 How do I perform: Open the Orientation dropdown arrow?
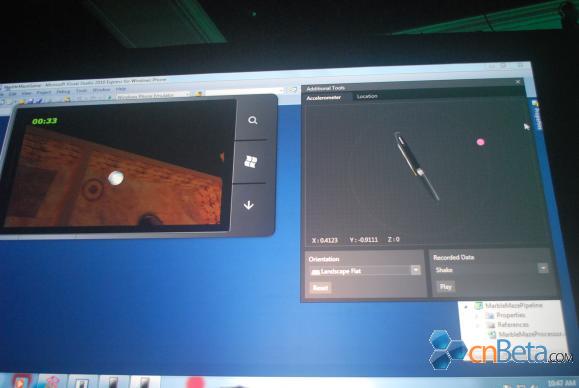tap(416, 270)
